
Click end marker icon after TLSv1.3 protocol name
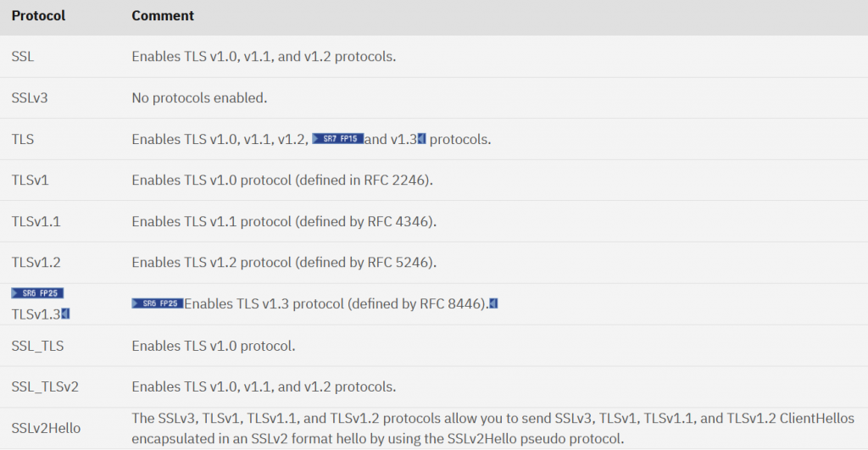[65, 314]
